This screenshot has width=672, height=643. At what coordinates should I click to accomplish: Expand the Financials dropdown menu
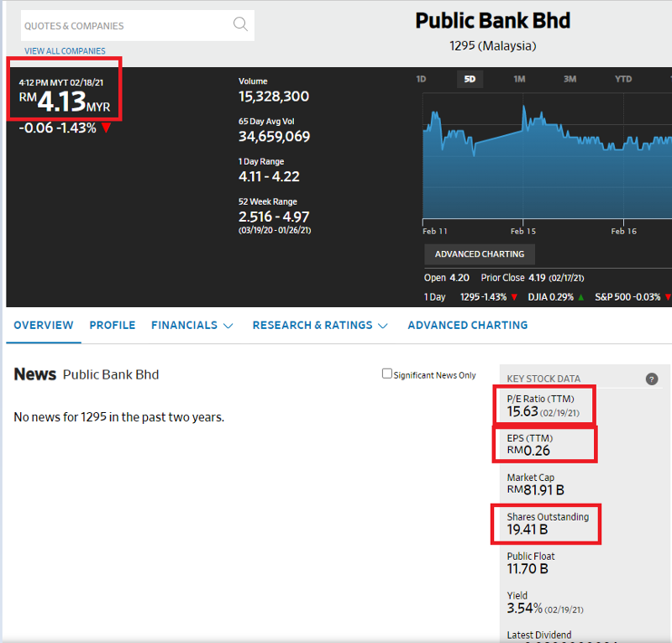click(x=192, y=325)
